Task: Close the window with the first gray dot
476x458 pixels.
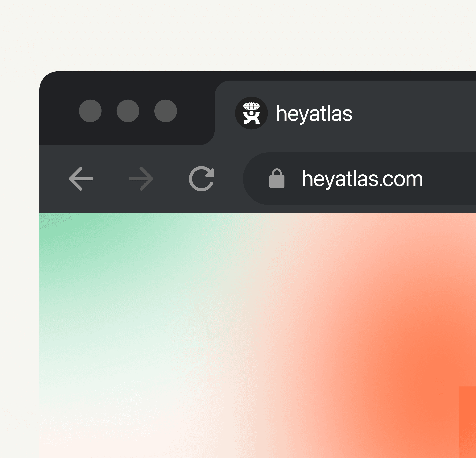Action: (x=90, y=111)
